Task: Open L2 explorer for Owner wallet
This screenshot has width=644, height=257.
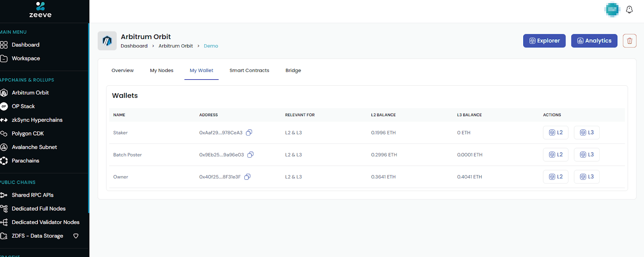Action: click(x=556, y=177)
